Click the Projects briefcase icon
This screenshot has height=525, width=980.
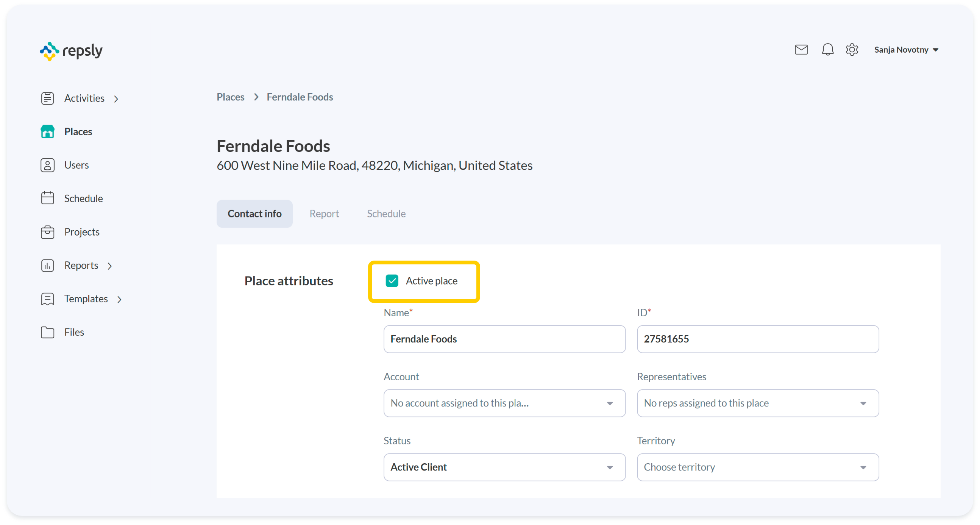click(x=48, y=232)
